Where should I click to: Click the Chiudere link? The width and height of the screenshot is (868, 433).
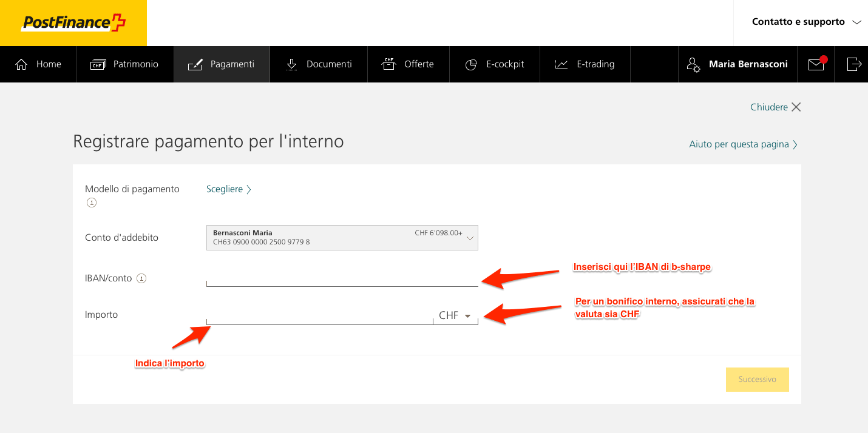[x=769, y=107]
